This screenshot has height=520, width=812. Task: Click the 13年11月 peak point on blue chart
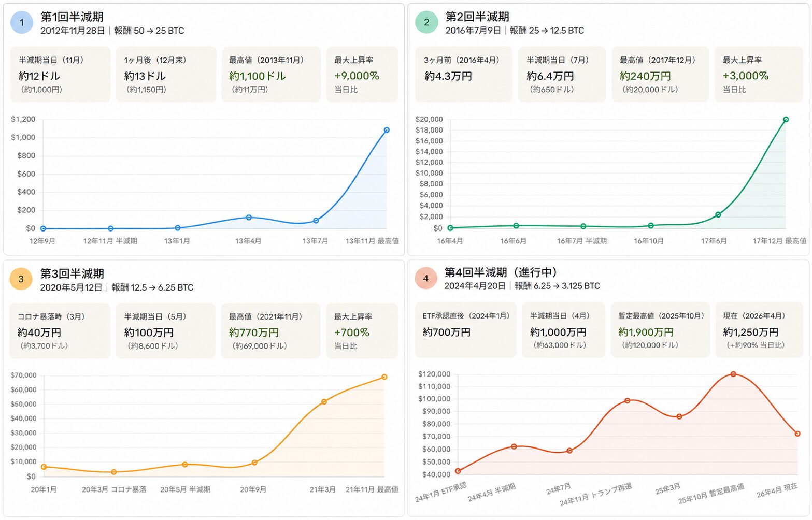(x=387, y=130)
